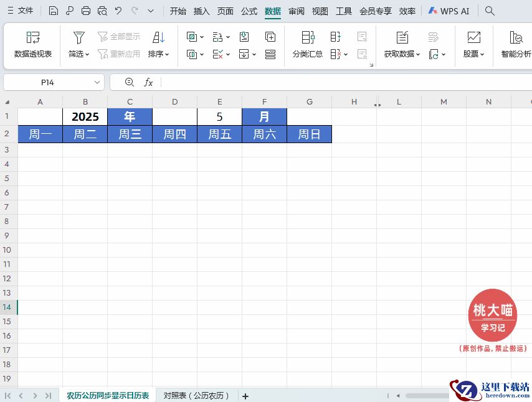This screenshot has height=402, width=532.
Task: Launch WPS AI
Action: pyautogui.click(x=449, y=11)
